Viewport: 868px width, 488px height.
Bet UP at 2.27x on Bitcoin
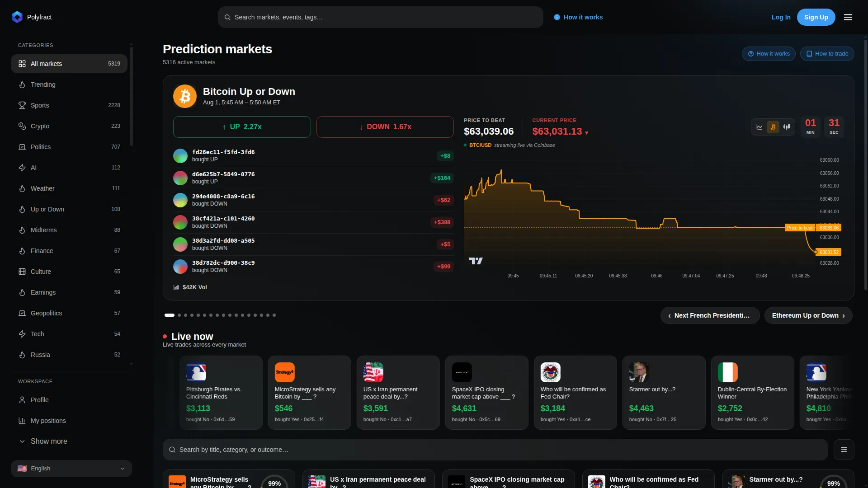tap(242, 127)
